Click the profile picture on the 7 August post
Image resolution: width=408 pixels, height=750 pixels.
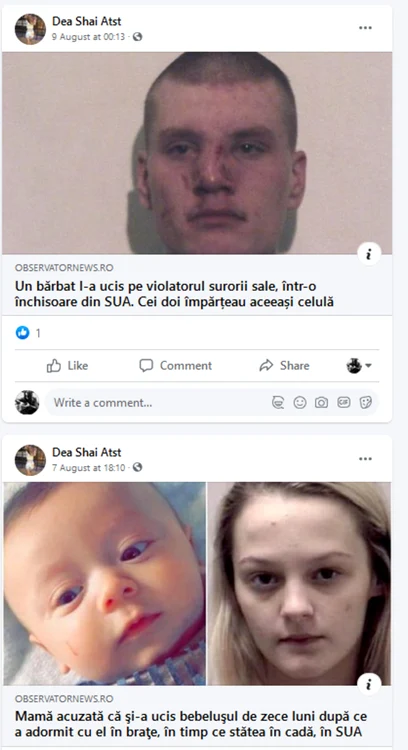point(30,460)
